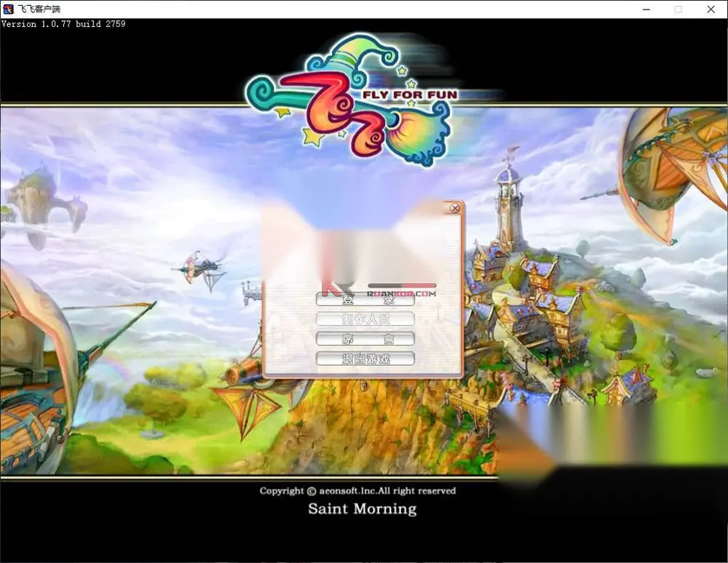Click the "Version 1.0.77 build 2759" text
The width and height of the screenshot is (728, 563).
point(63,24)
